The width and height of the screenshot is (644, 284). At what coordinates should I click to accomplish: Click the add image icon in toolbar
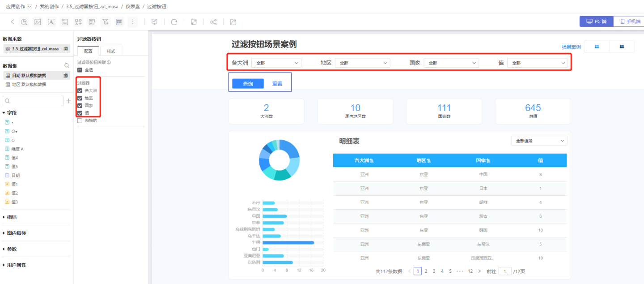coord(38,22)
